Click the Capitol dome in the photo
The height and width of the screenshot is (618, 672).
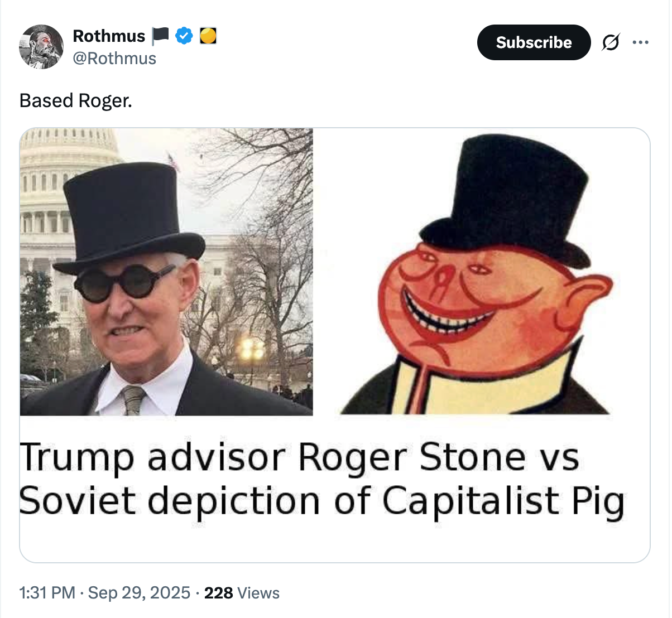(70, 146)
